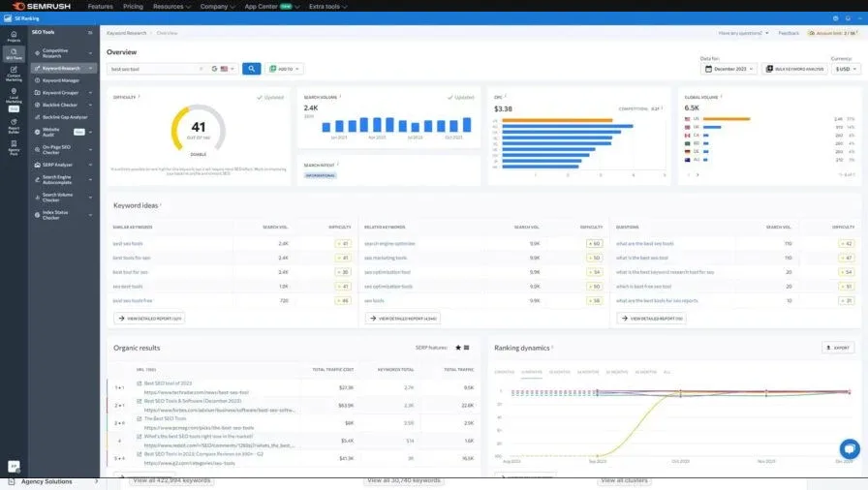
Task: Click 'what is the best seo tool' question
Action: (642, 259)
